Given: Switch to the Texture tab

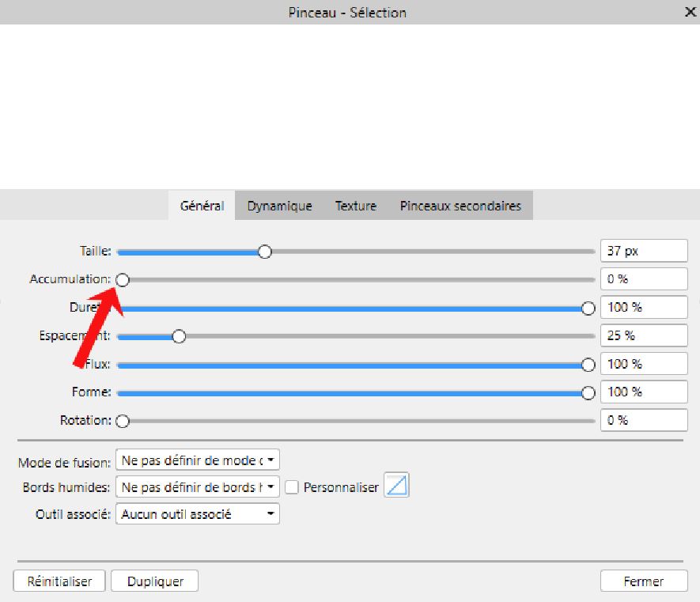Looking at the screenshot, I should (x=356, y=206).
